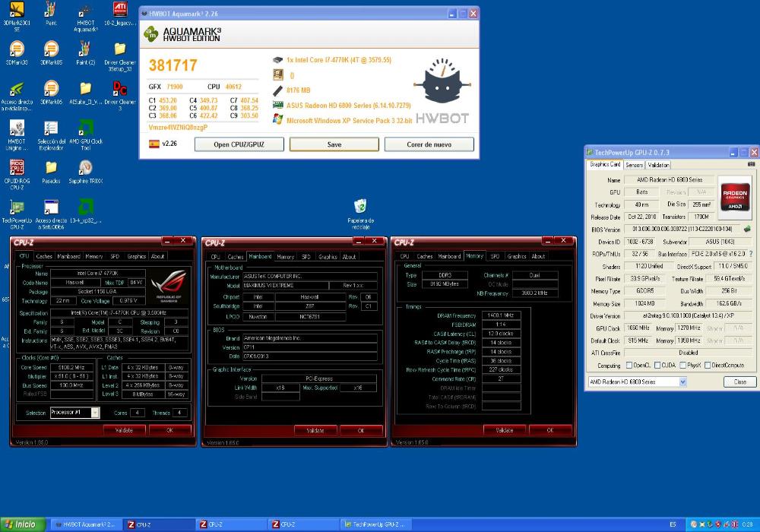Open the Acceso directo a SetLOD shortcut
The image size is (760, 532).
pyautogui.click(x=51, y=214)
